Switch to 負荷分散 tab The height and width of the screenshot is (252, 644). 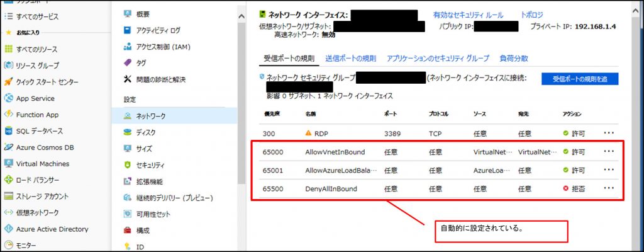513,59
